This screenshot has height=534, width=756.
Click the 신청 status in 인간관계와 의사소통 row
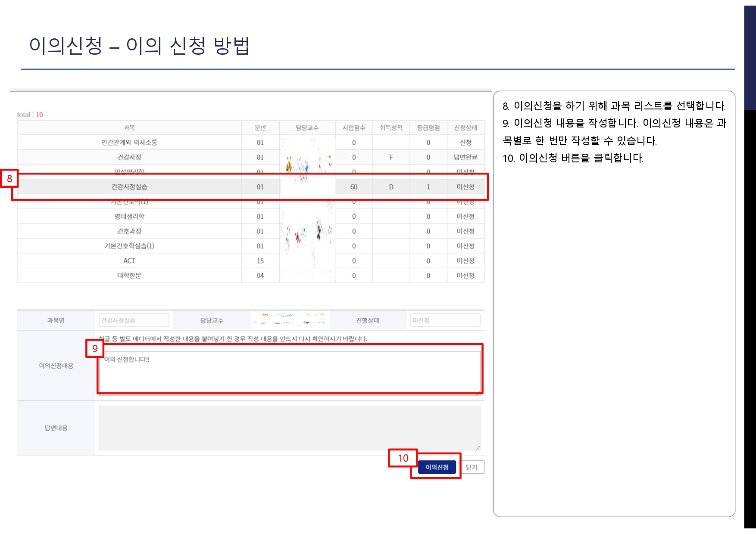tap(465, 143)
